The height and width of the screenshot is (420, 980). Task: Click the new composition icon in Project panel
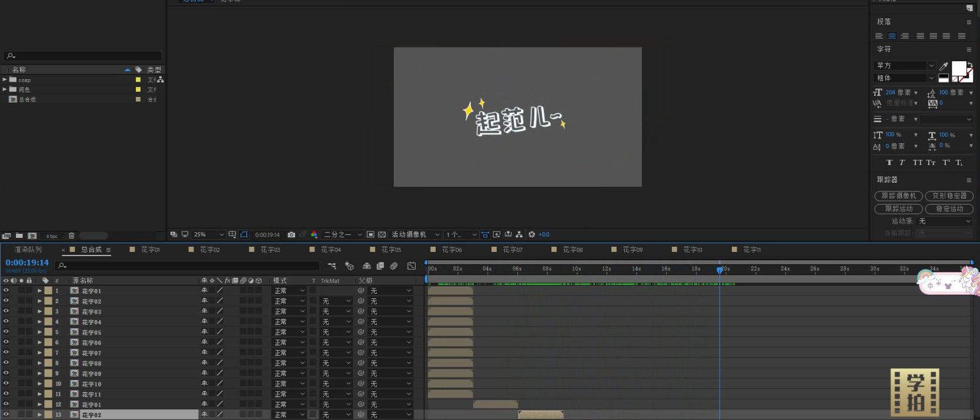32,236
